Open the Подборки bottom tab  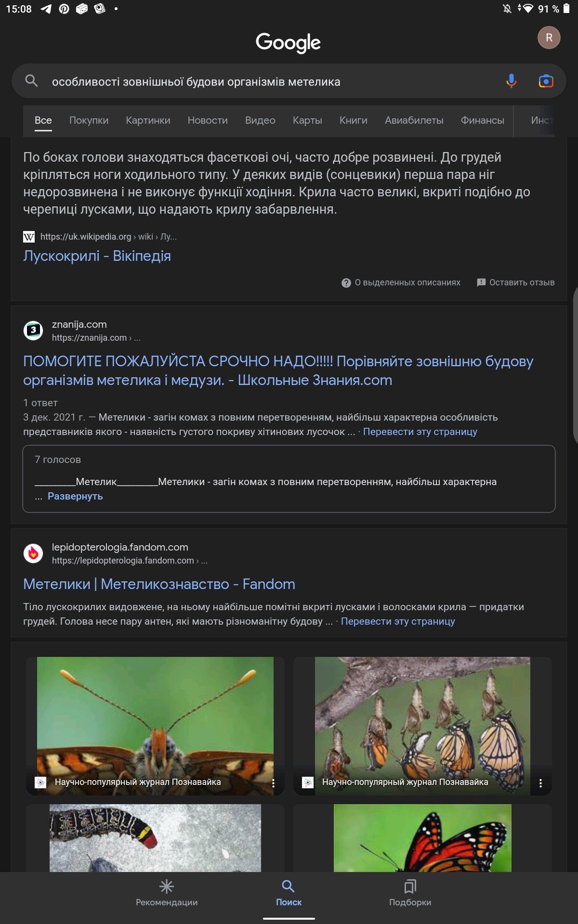tap(410, 893)
